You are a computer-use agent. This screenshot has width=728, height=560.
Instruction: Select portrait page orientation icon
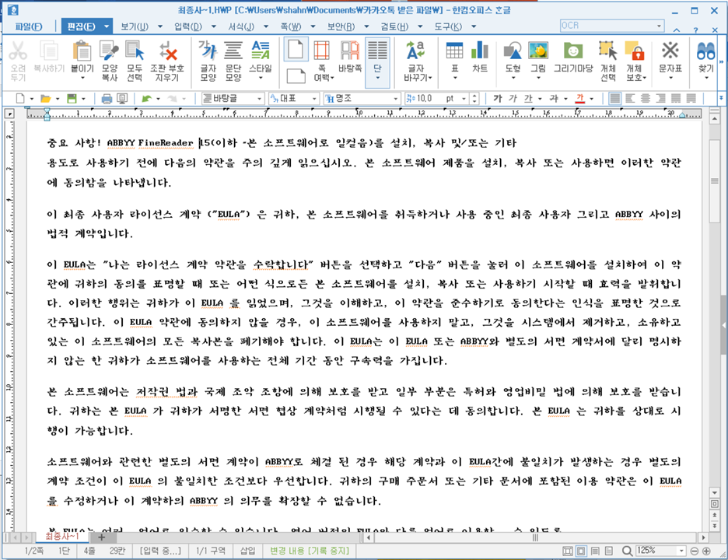[296, 49]
